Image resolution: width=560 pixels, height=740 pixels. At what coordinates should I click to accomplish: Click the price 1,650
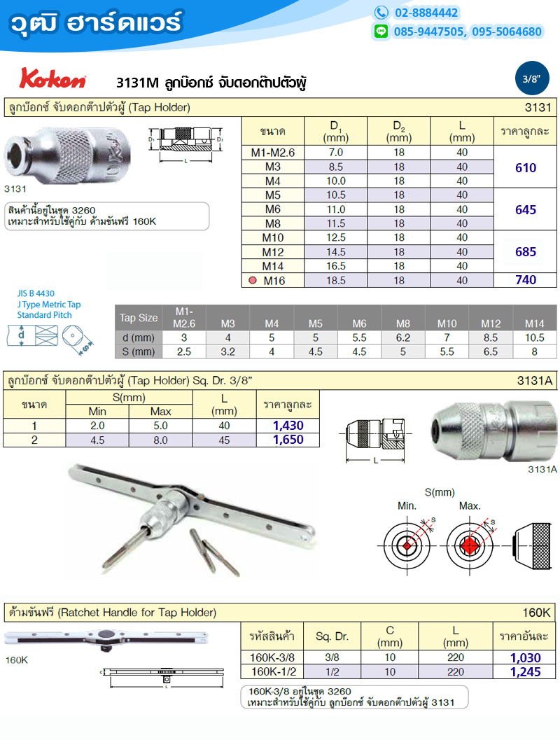coord(288,440)
